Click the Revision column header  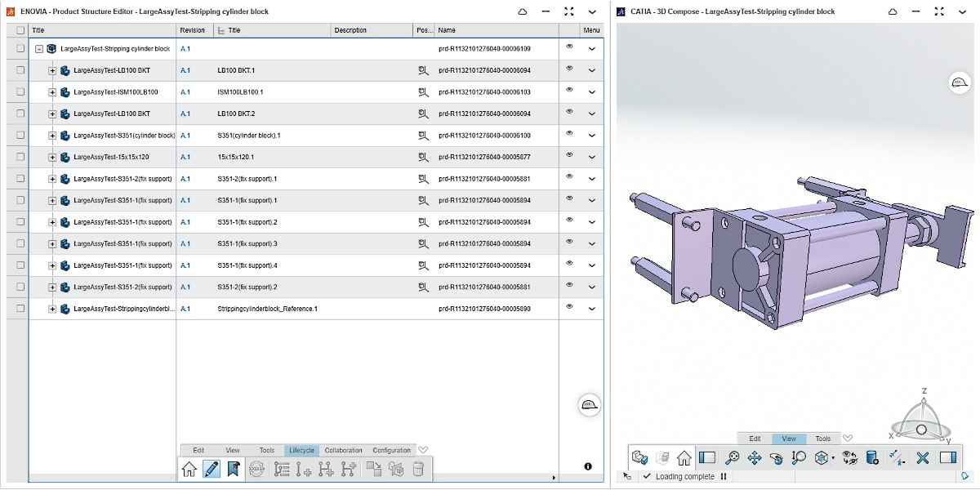coord(195,30)
